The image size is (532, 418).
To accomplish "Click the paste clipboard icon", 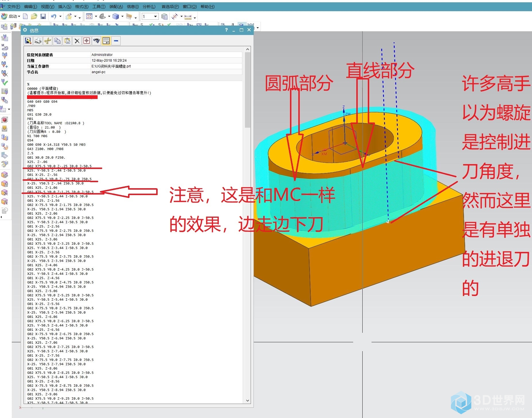I will point(67,41).
